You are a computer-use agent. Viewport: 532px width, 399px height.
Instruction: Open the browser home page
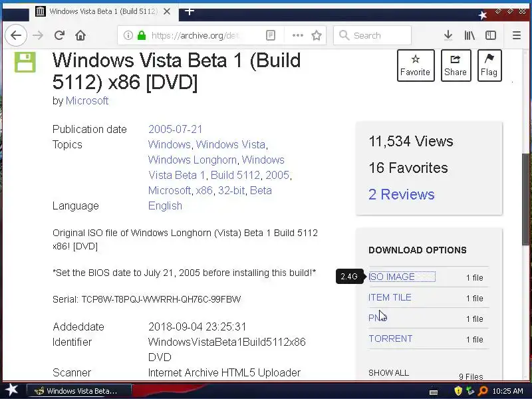(x=80, y=35)
